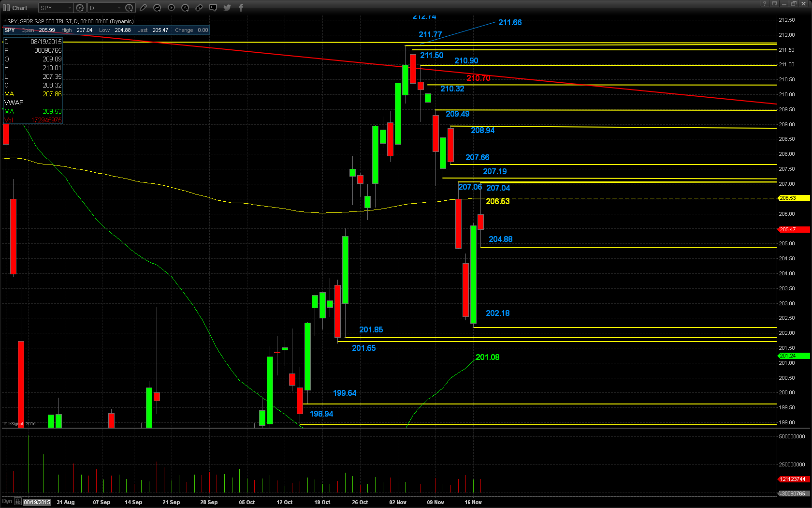The width and height of the screenshot is (812, 508).
Task: Click the 12 Oct date axis label
Action: pos(285,502)
